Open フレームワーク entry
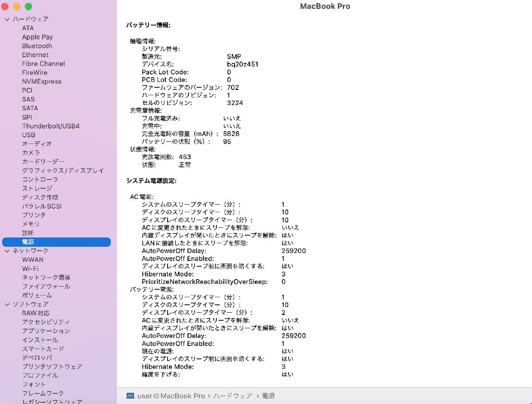 click(x=43, y=393)
